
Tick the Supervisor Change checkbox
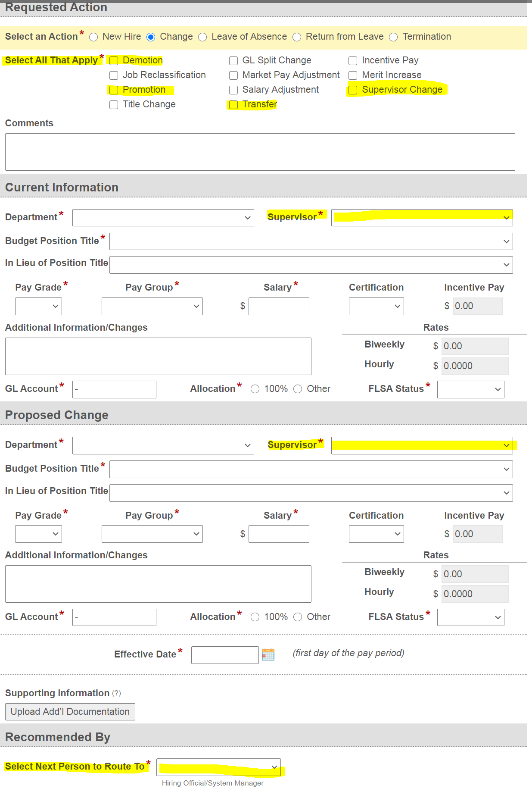(x=353, y=90)
